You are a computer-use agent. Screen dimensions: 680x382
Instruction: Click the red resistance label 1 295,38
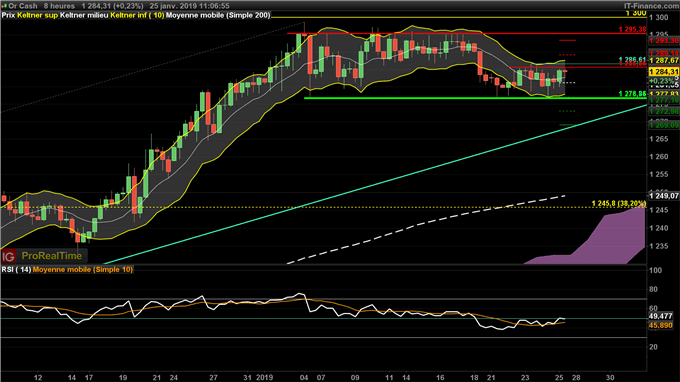(632, 29)
